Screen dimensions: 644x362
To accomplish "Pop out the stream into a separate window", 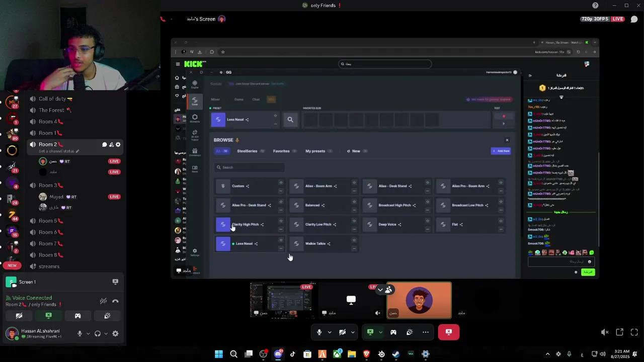I will point(620,332).
